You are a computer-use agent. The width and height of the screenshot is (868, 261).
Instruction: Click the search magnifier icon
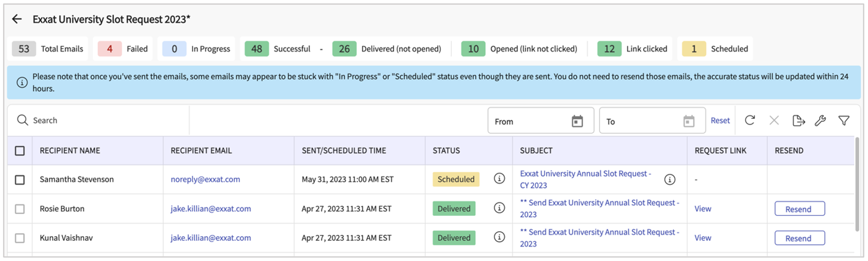click(23, 120)
